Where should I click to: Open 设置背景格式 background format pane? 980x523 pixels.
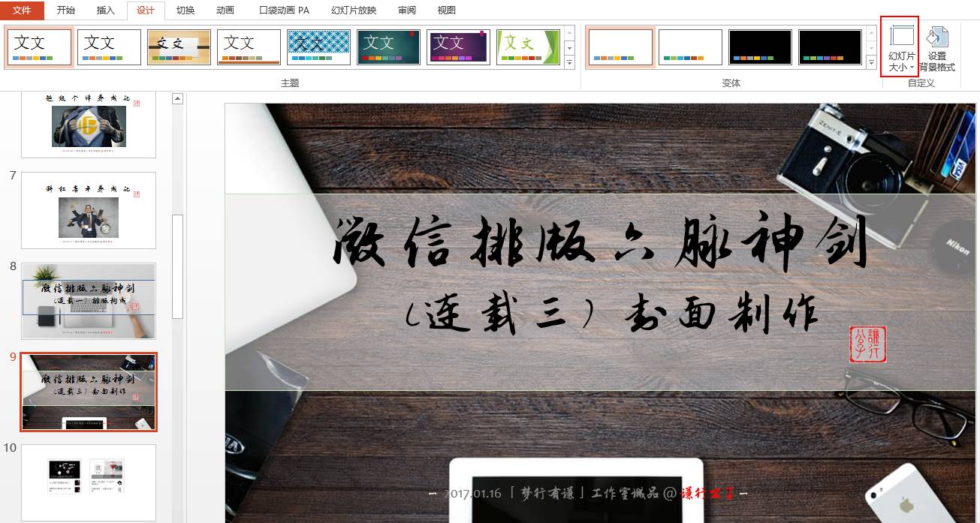pos(937,48)
